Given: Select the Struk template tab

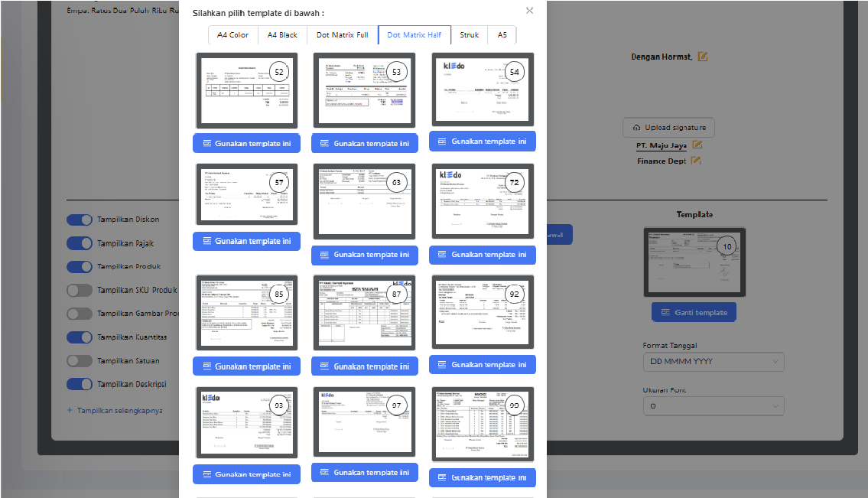Looking at the screenshot, I should pyautogui.click(x=469, y=34).
